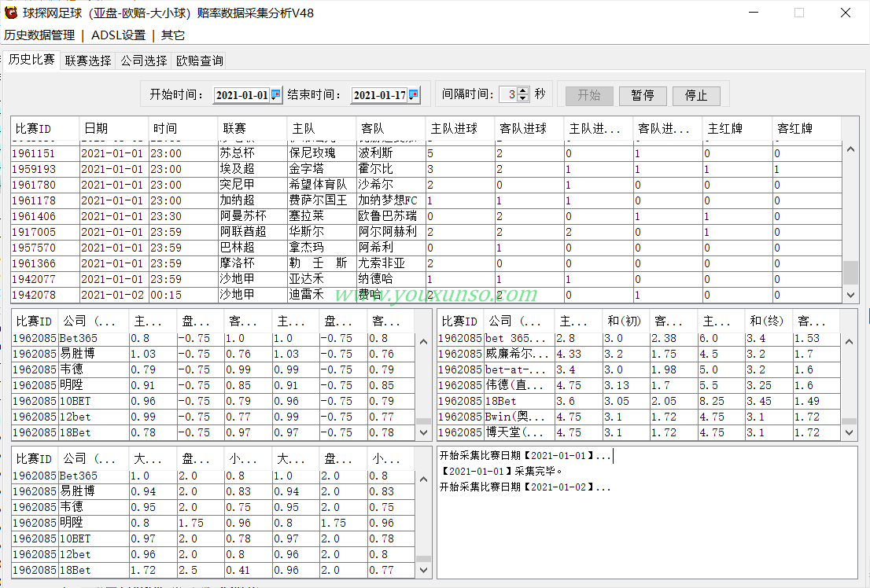Click 联赛 column header
The height and width of the screenshot is (588, 870).
253,129
